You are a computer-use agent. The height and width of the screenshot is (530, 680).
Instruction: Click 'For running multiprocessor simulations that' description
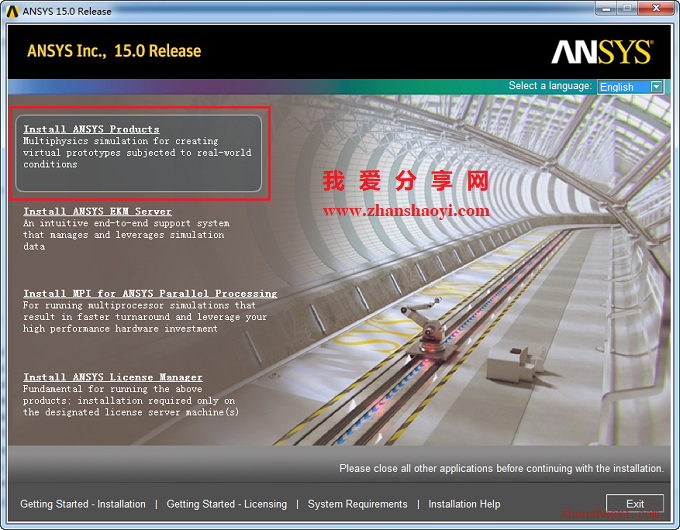[x=139, y=305]
